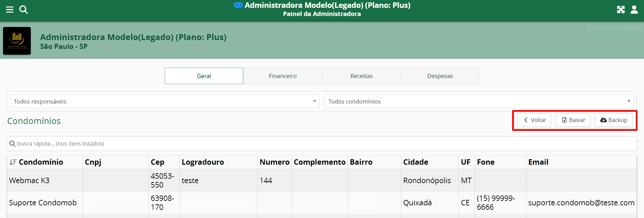Open the Receitas tab
644x218 pixels.
click(x=361, y=76)
